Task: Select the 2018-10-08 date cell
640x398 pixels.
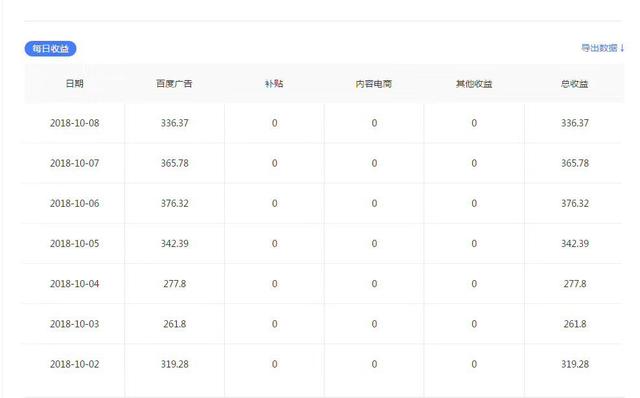Action: tap(75, 123)
